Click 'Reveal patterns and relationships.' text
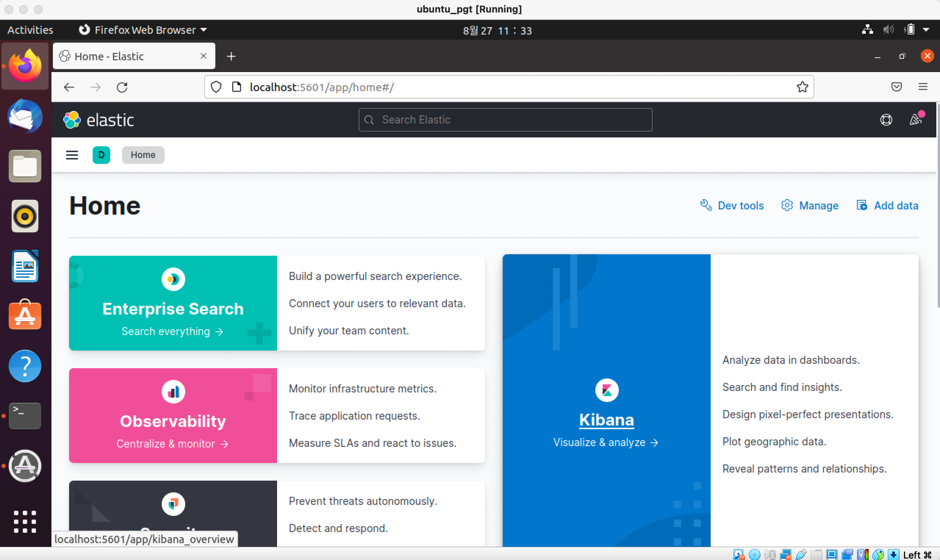Image resolution: width=940 pixels, height=560 pixels. pyautogui.click(x=804, y=469)
